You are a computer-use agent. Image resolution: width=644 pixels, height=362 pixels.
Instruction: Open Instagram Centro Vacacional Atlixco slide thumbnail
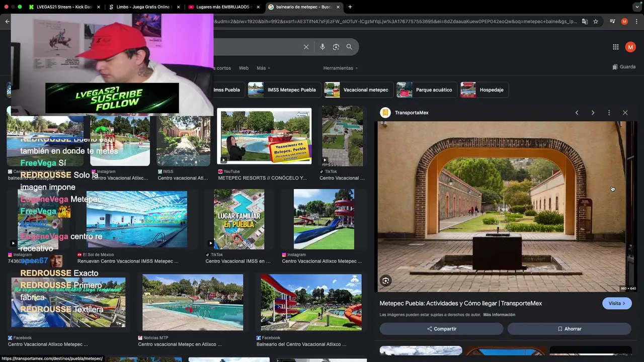(324, 219)
